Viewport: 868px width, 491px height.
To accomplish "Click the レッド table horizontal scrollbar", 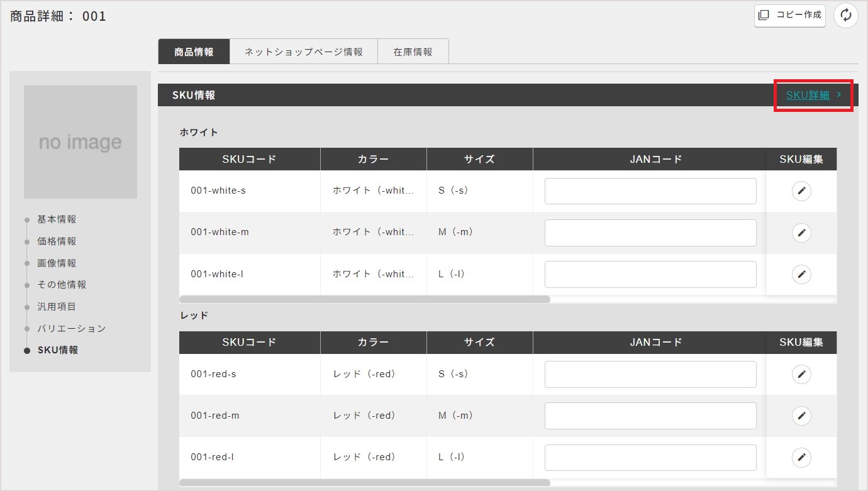I will click(365, 483).
